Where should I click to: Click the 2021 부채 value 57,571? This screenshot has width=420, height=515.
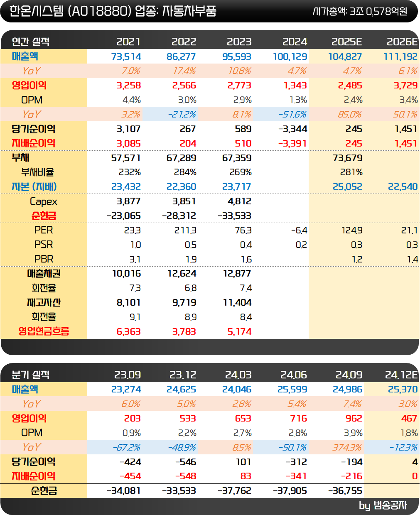pos(126,158)
